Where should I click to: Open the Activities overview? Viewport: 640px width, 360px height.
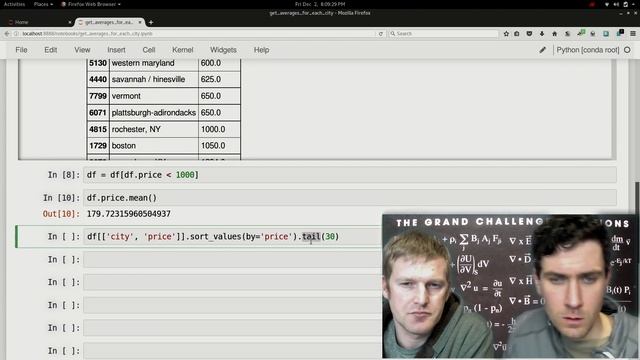click(x=14, y=4)
